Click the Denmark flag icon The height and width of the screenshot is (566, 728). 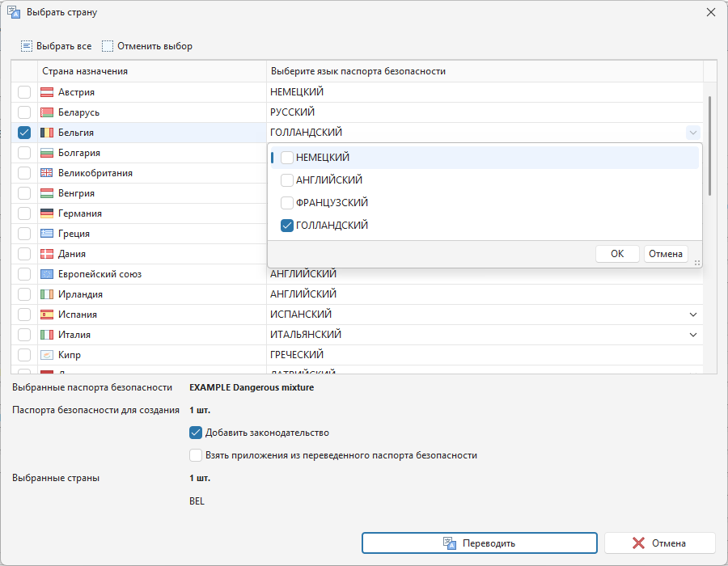click(x=47, y=254)
